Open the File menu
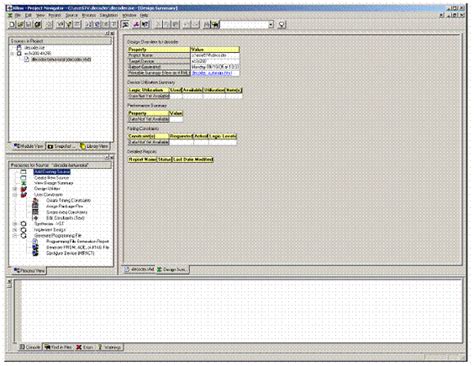 click(x=18, y=15)
